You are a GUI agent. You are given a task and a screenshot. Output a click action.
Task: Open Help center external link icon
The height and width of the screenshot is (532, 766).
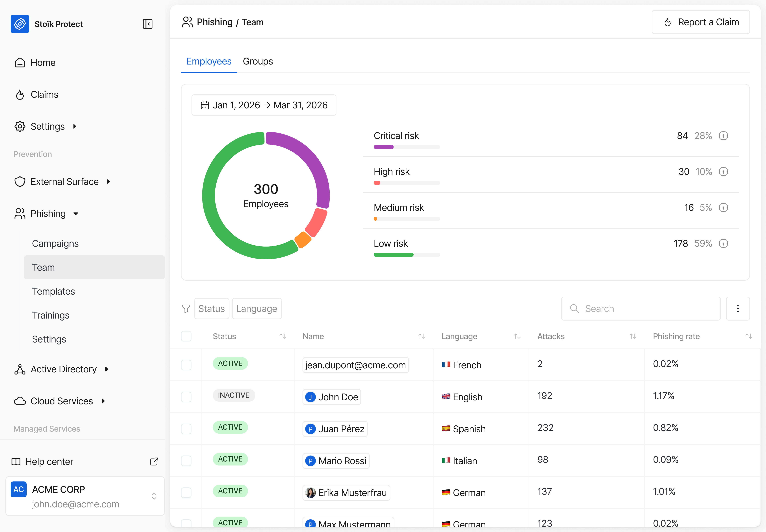click(154, 461)
